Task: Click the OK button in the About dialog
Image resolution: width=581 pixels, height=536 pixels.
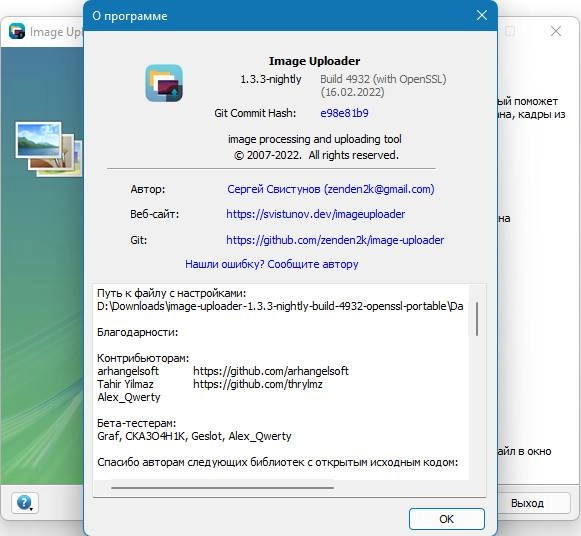Action: [446, 519]
